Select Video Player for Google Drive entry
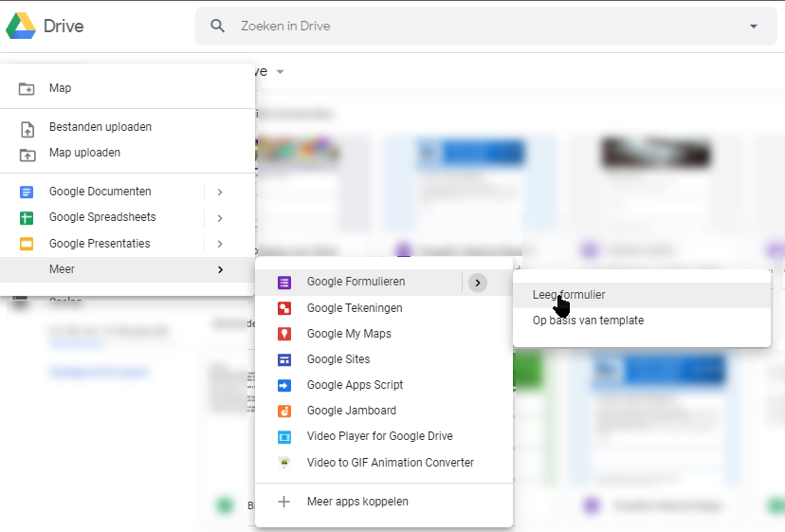This screenshot has height=532, width=785. 384,436
